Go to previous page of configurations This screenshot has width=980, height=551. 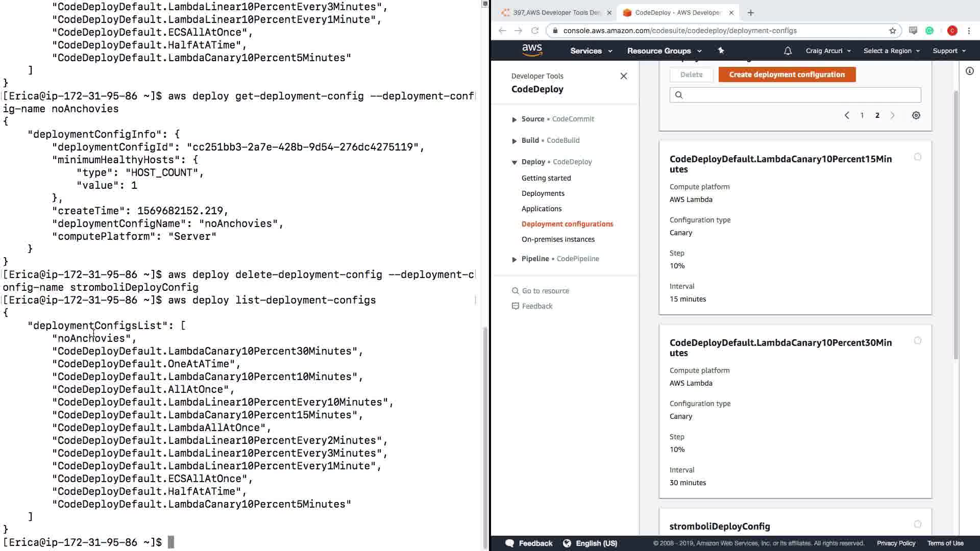[x=847, y=115]
